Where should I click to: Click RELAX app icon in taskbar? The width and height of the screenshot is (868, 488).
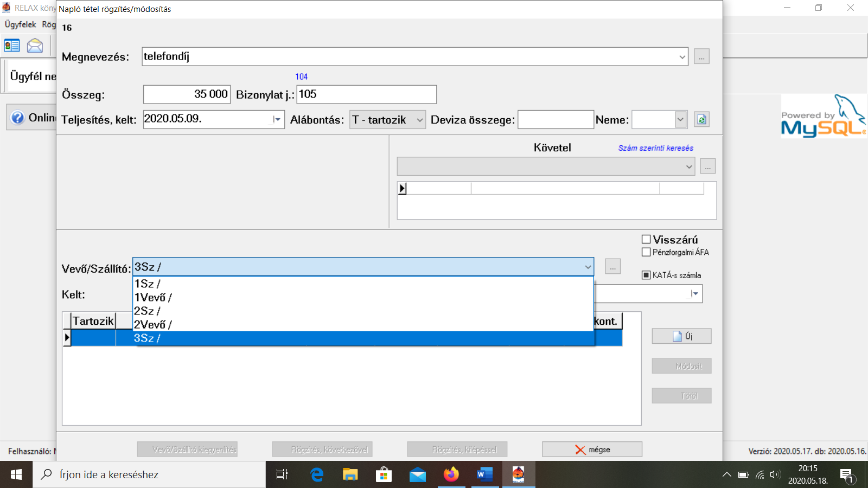tap(519, 474)
